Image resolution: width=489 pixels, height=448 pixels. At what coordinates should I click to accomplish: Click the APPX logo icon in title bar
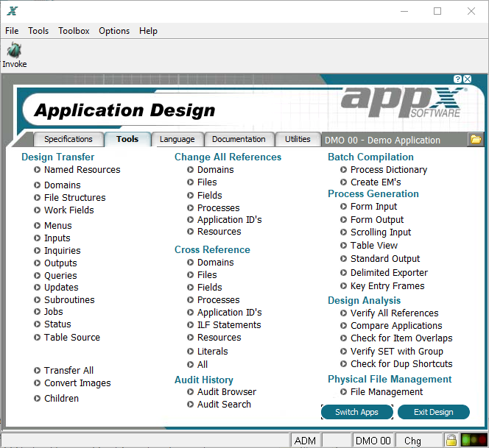tap(13, 11)
